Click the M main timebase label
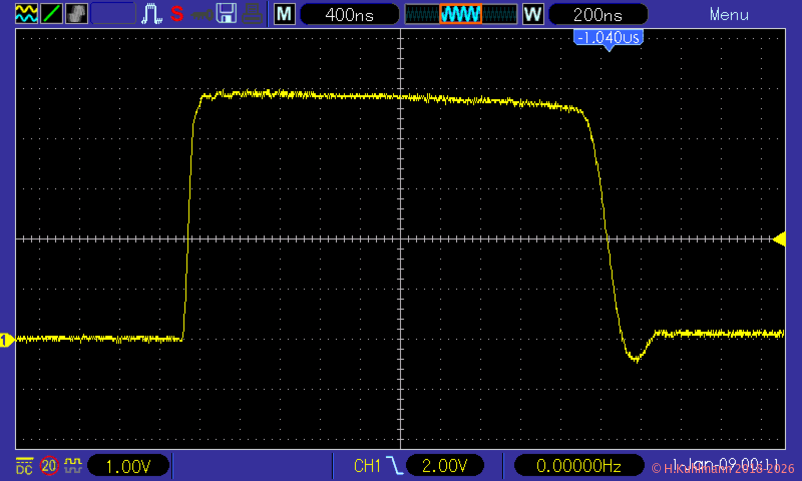The image size is (802, 481). pos(285,14)
